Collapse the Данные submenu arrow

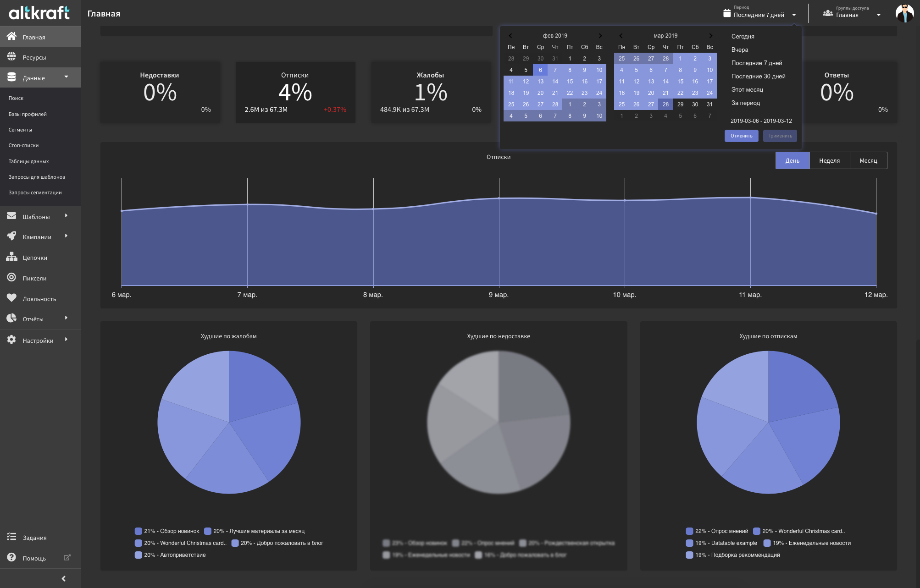tap(67, 77)
